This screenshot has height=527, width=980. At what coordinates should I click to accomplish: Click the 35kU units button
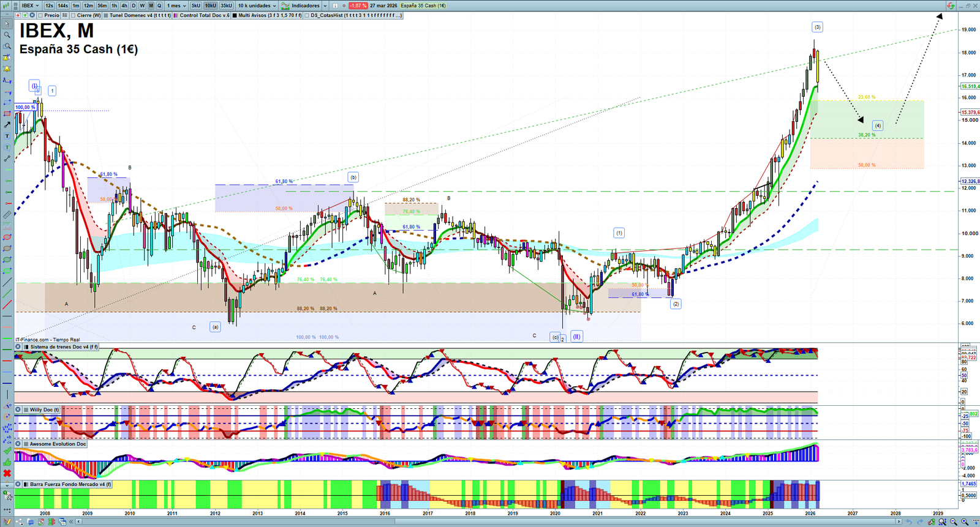click(x=226, y=6)
